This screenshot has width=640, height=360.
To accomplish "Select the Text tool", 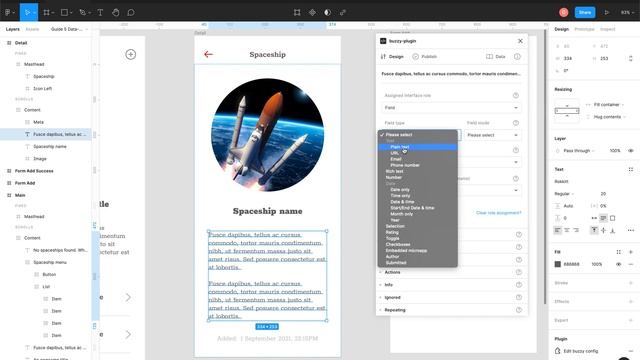I will tap(100, 13).
